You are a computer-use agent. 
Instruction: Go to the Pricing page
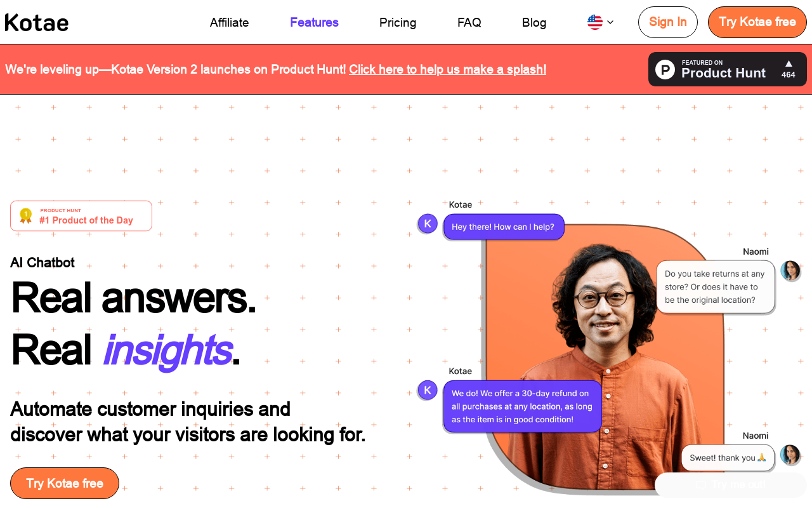(398, 23)
